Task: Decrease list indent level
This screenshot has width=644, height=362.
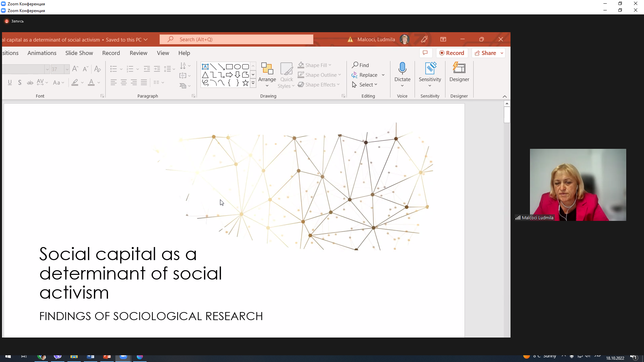Action: (x=147, y=69)
